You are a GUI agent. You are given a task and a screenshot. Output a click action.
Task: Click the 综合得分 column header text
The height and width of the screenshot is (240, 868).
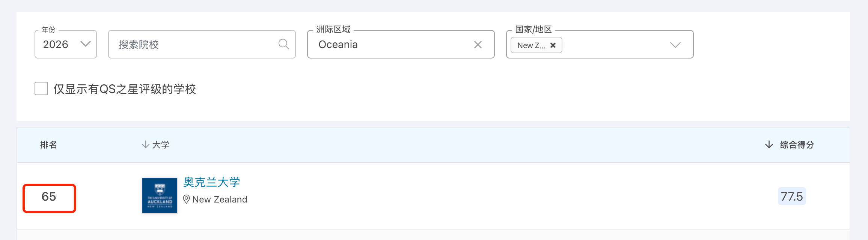pyautogui.click(x=797, y=145)
